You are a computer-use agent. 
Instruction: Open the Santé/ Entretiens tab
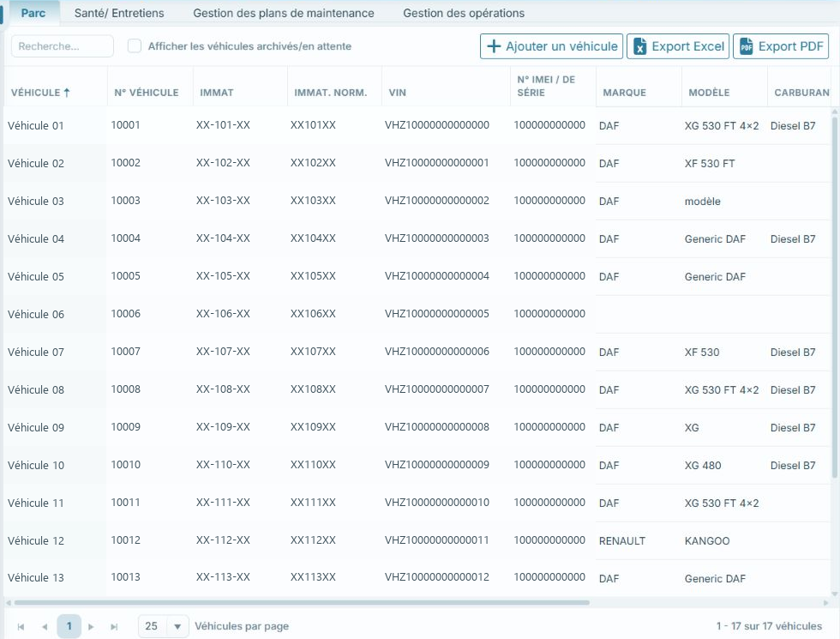(x=119, y=13)
